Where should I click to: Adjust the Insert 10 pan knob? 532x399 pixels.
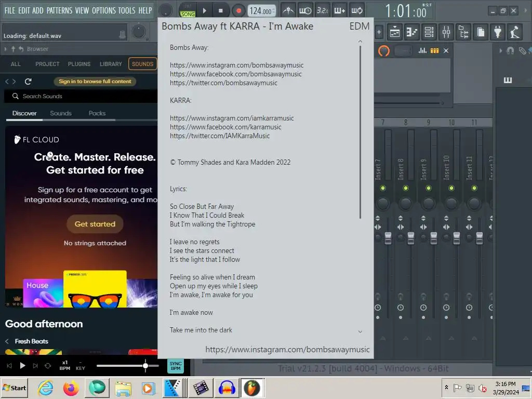[x=451, y=204]
